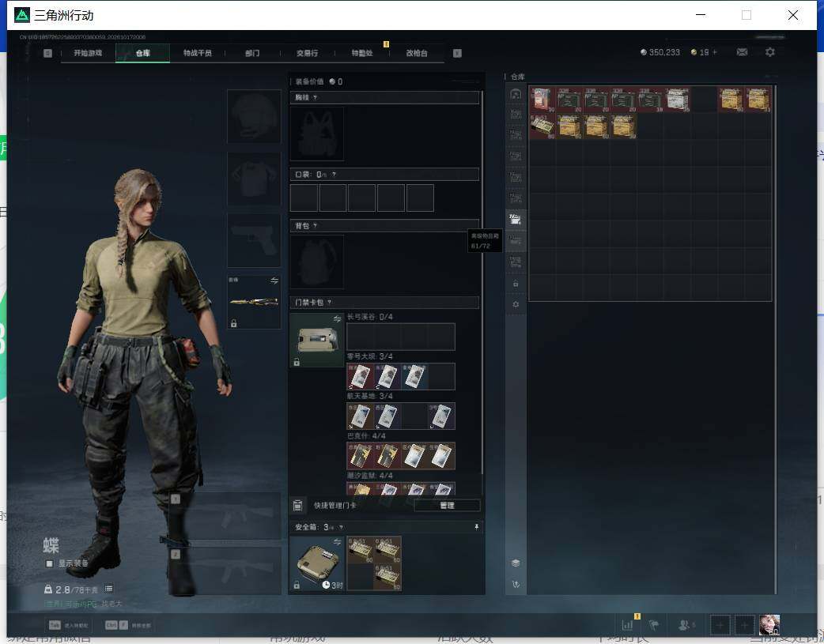Click the 管理 button
Screen dimensions: 824x644
[x=447, y=506]
